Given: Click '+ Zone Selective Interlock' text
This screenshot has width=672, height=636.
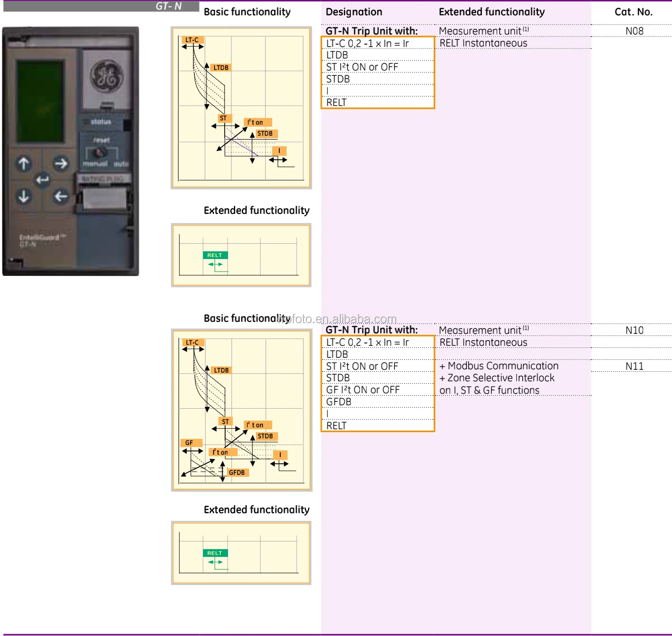Looking at the screenshot, I should coord(497,378).
